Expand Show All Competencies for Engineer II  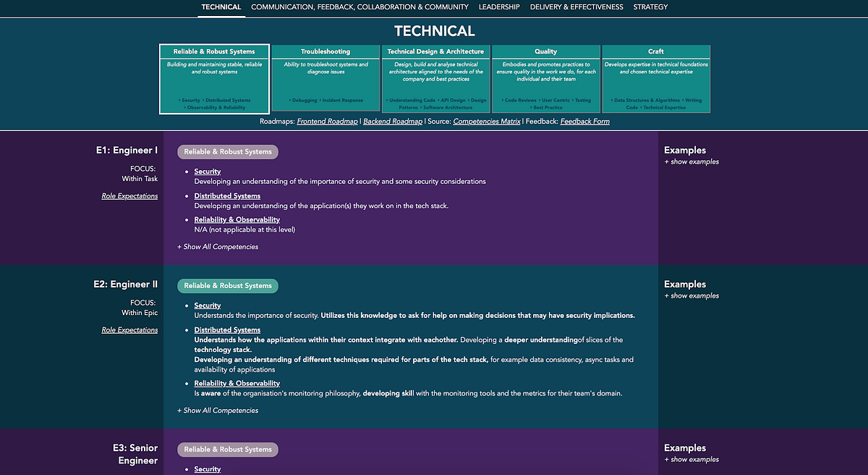point(218,410)
